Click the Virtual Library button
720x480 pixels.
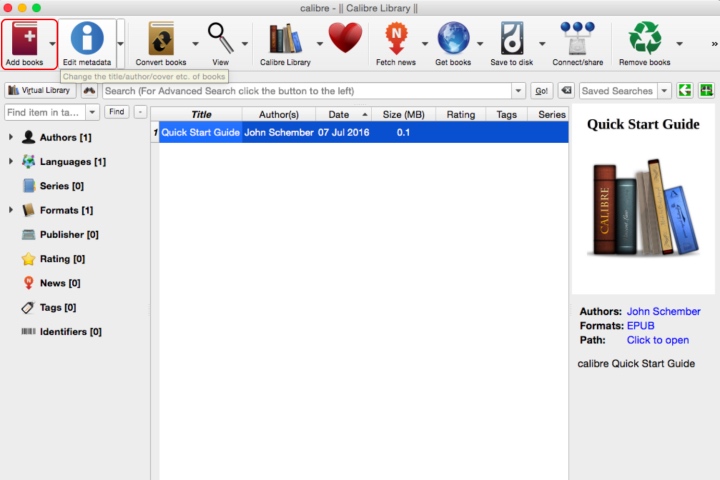coord(39,90)
